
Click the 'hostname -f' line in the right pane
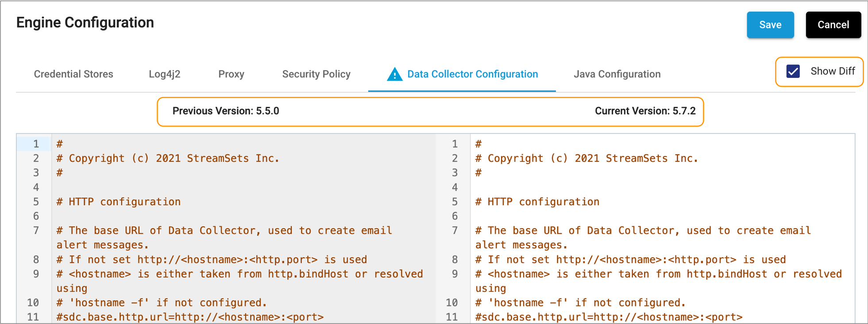pos(580,303)
